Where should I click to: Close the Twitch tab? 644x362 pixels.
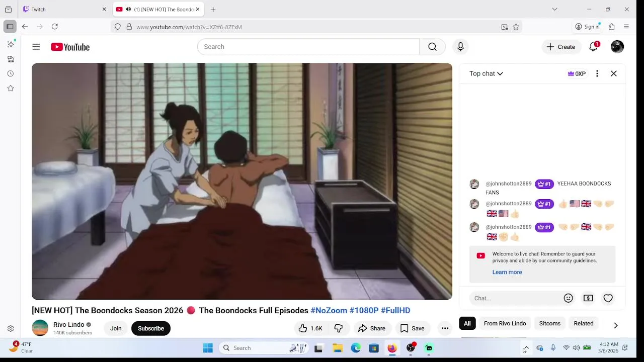click(x=104, y=9)
